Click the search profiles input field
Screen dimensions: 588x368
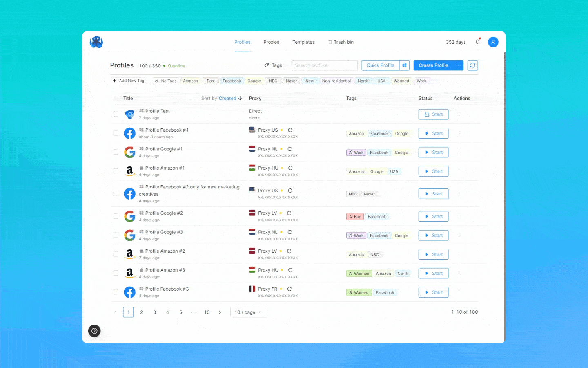coord(324,65)
